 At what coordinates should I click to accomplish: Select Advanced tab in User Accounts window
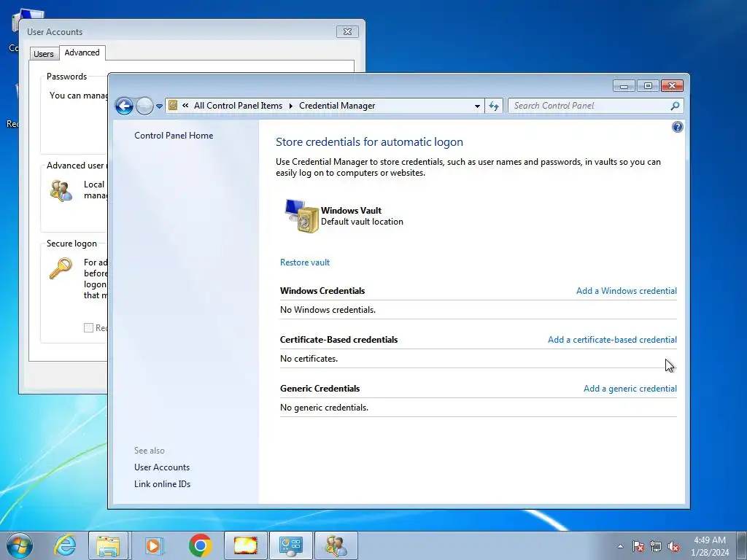click(82, 52)
